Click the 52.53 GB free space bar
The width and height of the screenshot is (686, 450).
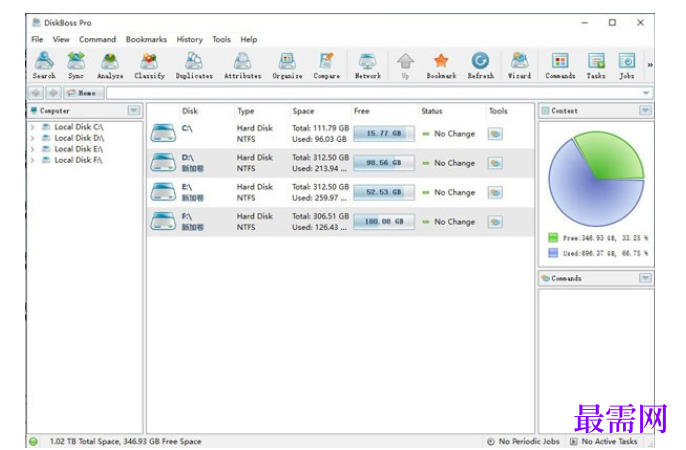pos(384,192)
